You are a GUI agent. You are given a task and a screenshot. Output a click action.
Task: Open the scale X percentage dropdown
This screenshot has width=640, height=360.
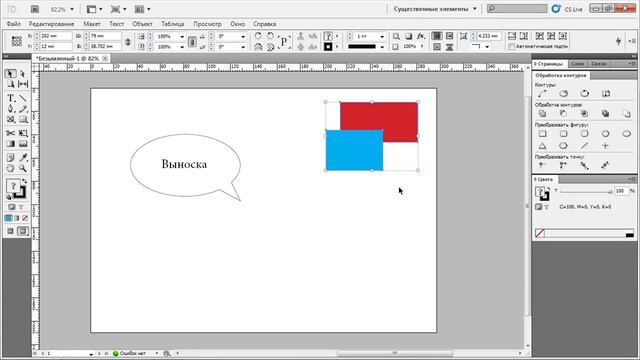point(182,36)
